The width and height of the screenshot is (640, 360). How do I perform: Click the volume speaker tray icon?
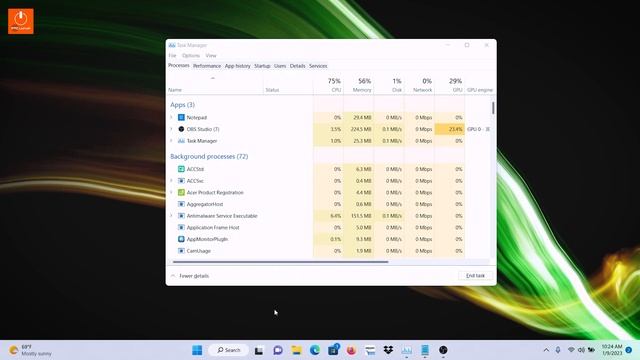[581, 350]
